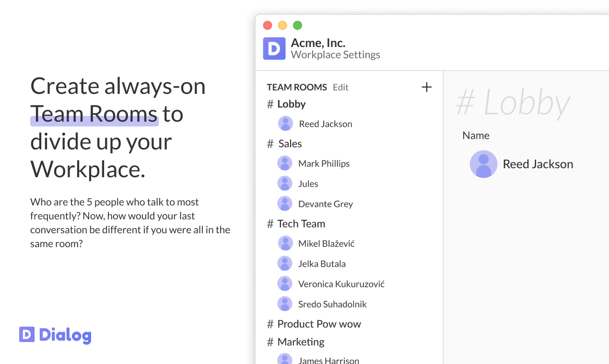This screenshot has width=609, height=364.
Task: Click the yellow minimize window button
Action: pos(282,25)
